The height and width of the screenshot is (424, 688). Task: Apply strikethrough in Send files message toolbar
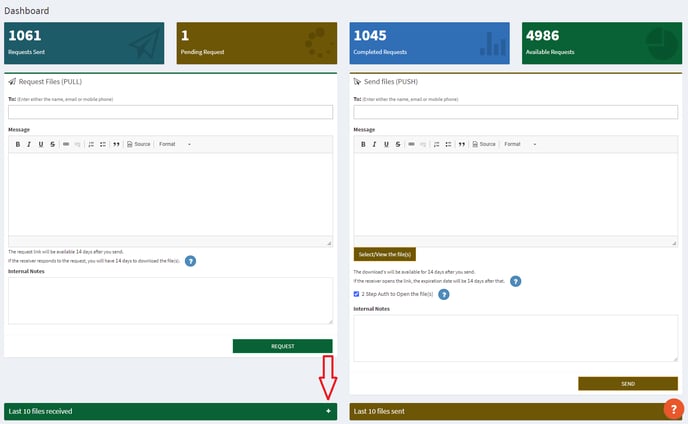pyautogui.click(x=399, y=144)
